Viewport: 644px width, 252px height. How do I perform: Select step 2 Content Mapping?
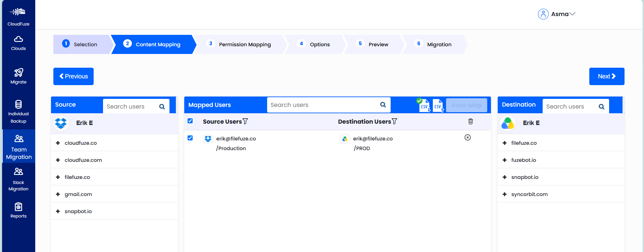coord(153,44)
